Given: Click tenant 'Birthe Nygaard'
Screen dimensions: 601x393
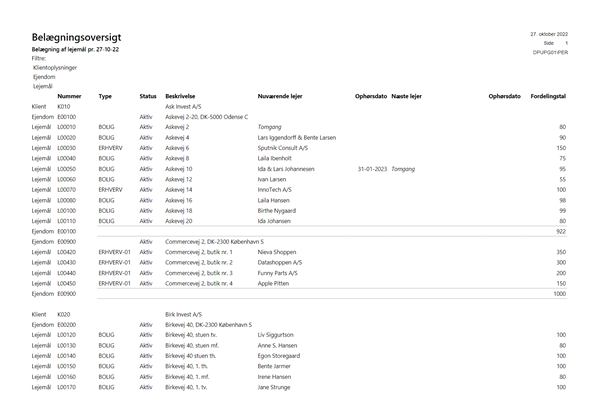Looking at the screenshot, I should 277,211.
